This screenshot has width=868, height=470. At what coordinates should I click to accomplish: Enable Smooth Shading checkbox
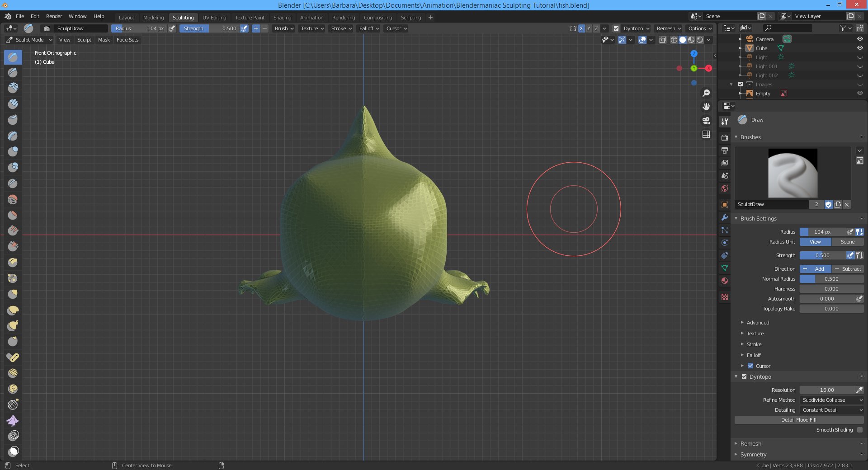click(x=859, y=430)
